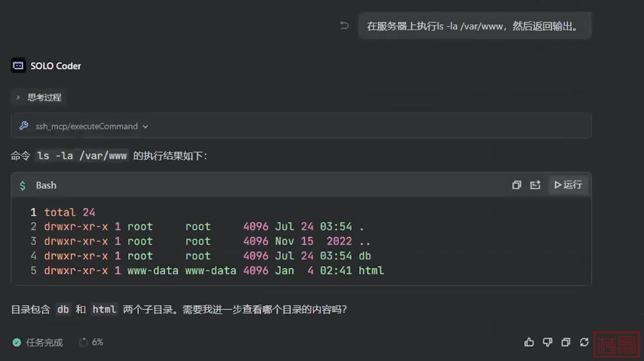Screen dimensions: 644x361
Task: Regenerate the response with the refresh icon
Action: point(584,342)
